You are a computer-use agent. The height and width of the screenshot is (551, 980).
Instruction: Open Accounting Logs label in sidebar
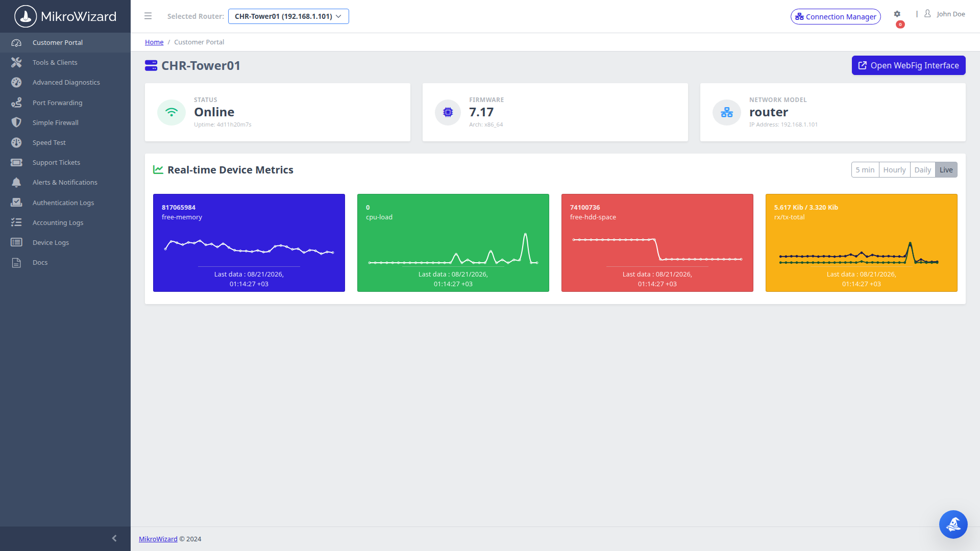click(58, 222)
